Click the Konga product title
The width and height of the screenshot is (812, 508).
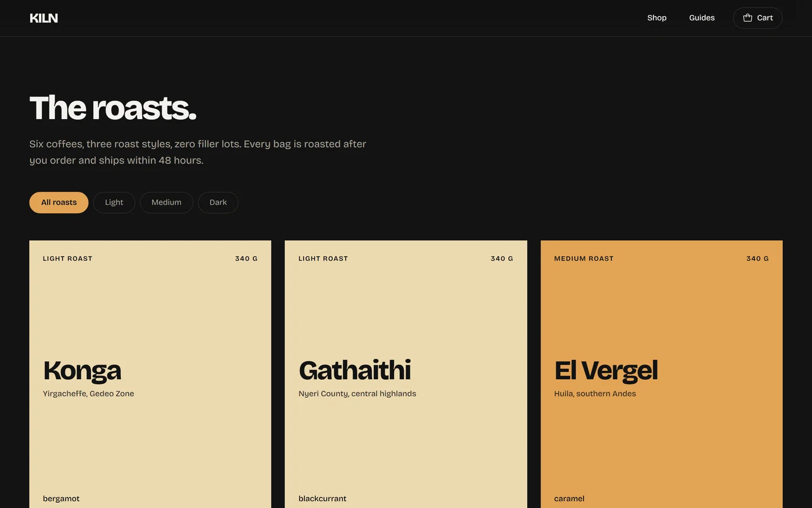pos(82,371)
